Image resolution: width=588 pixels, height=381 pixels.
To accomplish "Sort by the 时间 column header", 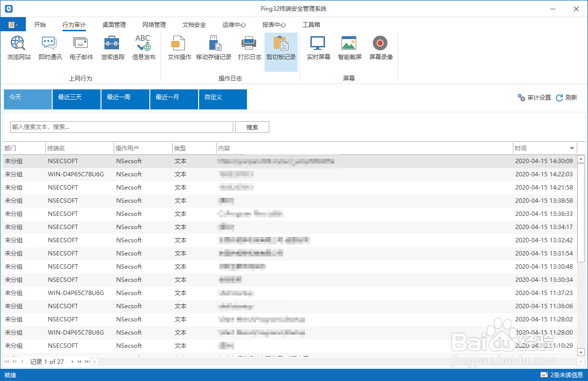I will coord(545,148).
